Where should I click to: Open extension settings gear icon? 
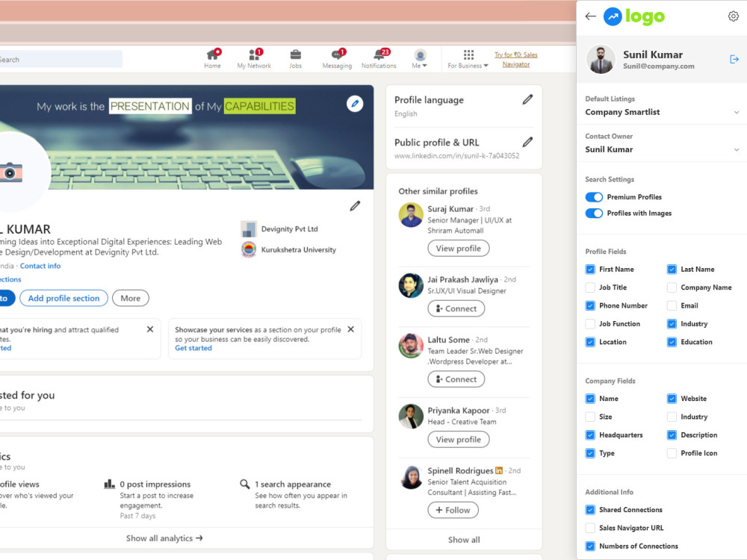pyautogui.click(x=734, y=16)
